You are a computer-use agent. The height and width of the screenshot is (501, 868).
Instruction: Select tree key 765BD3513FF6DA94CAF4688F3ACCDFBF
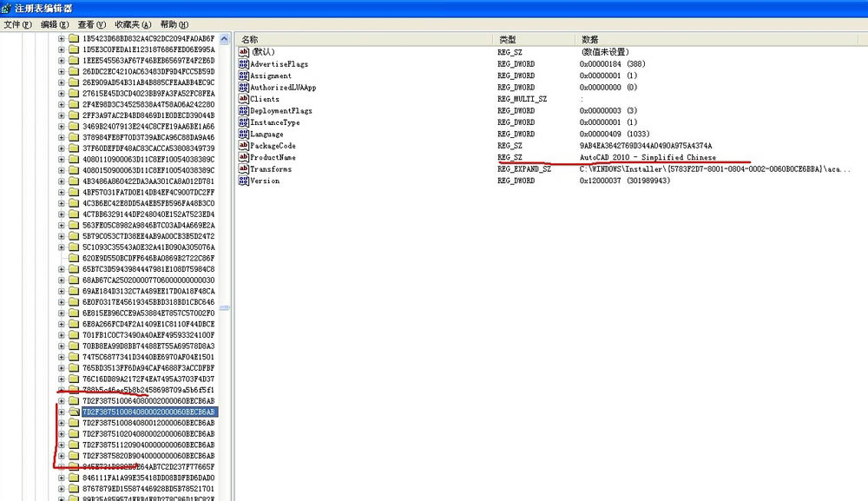[x=148, y=368]
